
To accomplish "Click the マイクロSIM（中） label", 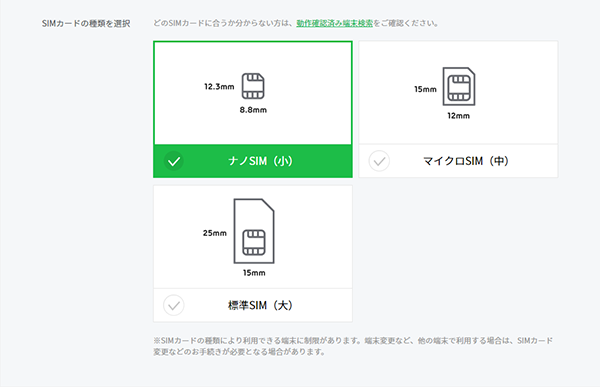I will pos(466,161).
